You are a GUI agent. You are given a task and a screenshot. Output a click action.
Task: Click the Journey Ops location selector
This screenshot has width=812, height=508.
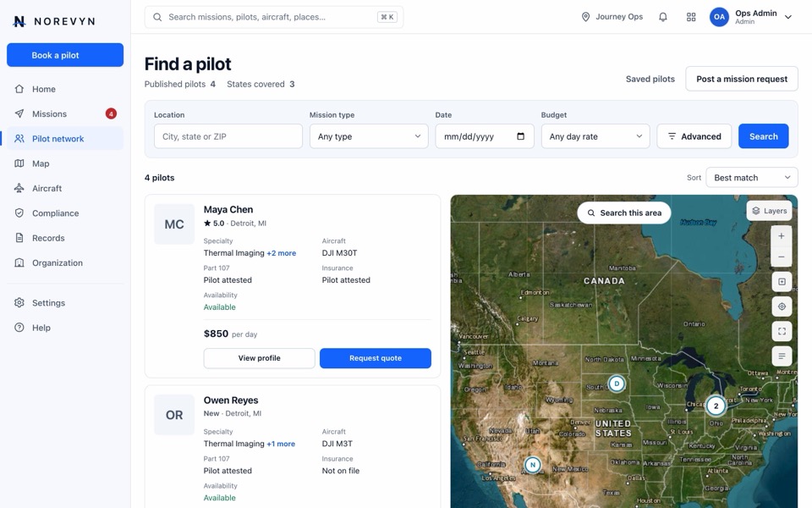pyautogui.click(x=612, y=17)
